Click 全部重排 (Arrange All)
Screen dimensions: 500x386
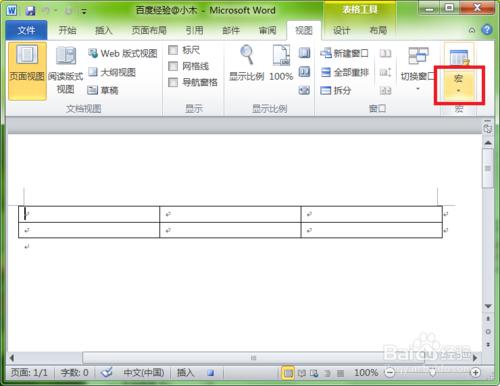click(x=344, y=72)
